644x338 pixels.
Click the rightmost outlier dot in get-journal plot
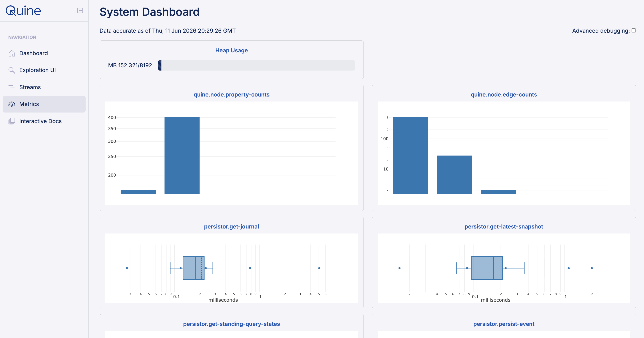pos(319,268)
